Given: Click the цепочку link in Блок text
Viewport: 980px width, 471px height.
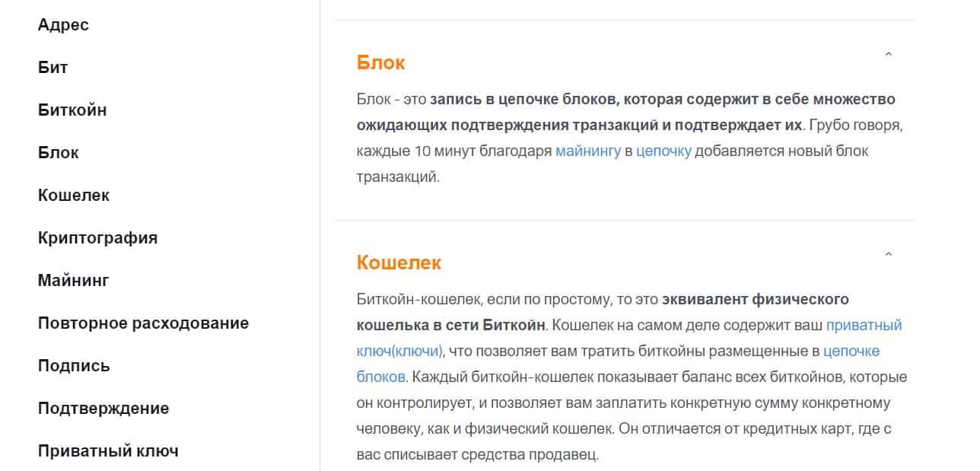Looking at the screenshot, I should (x=663, y=151).
